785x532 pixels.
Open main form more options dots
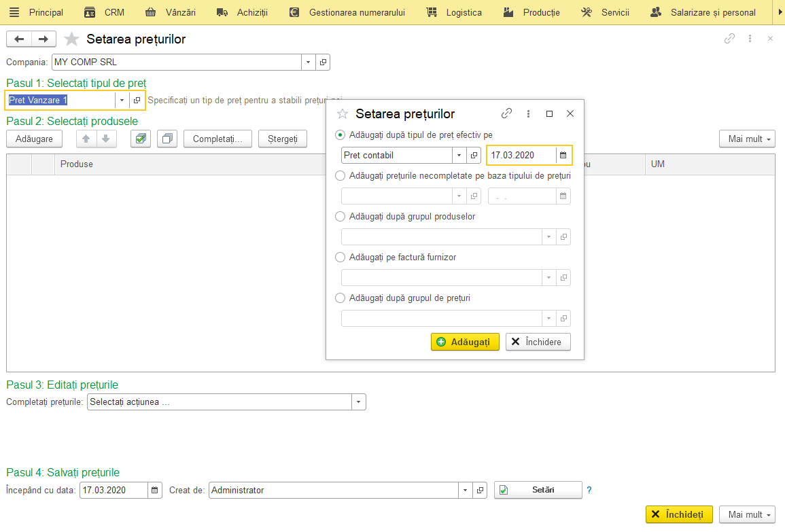750,39
